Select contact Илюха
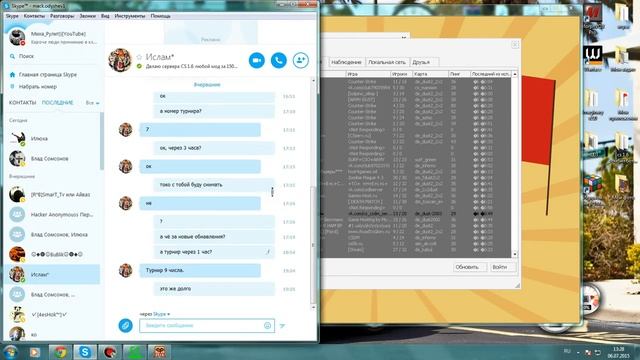The height and width of the screenshot is (360, 640). pos(52,139)
